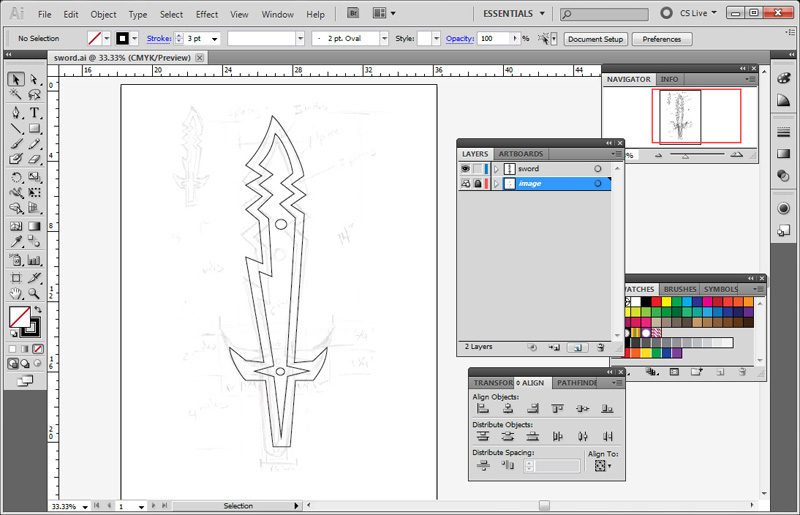This screenshot has width=800, height=515.
Task: Open the File menu
Action: (44, 14)
